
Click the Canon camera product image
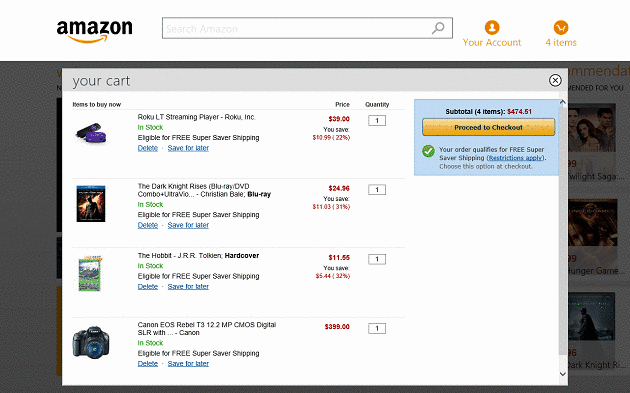coord(91,342)
